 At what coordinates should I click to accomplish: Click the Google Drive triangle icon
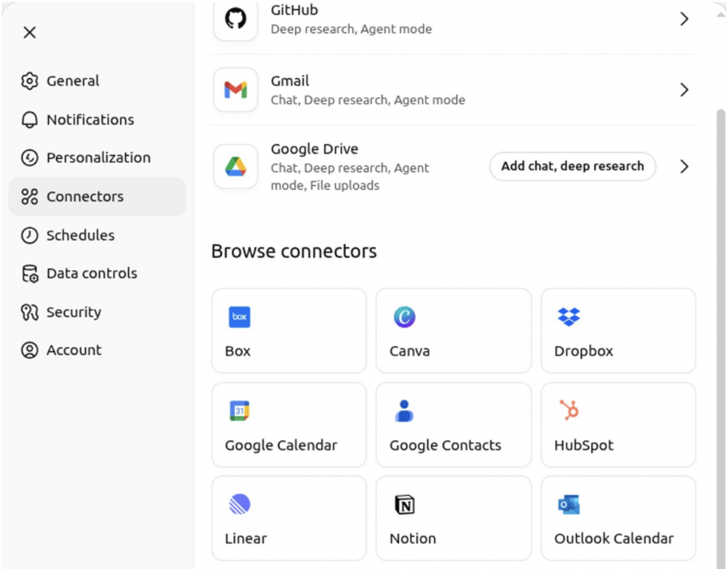coord(235,167)
